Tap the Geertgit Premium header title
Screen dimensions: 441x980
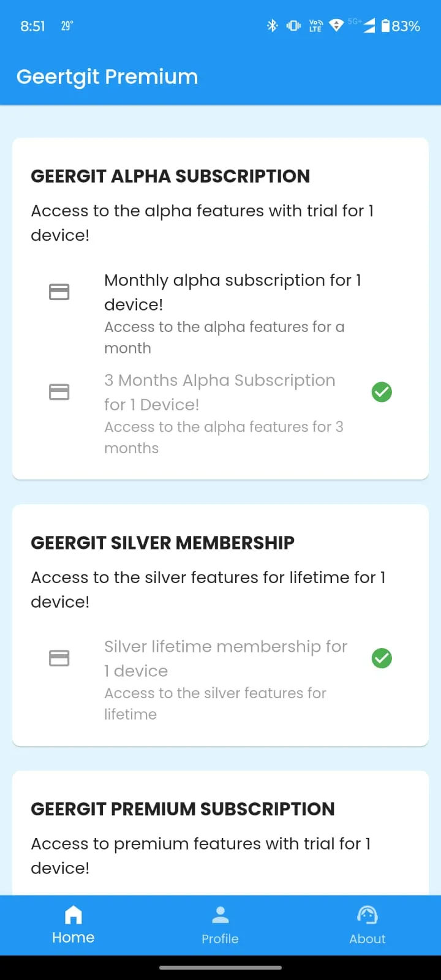click(107, 77)
